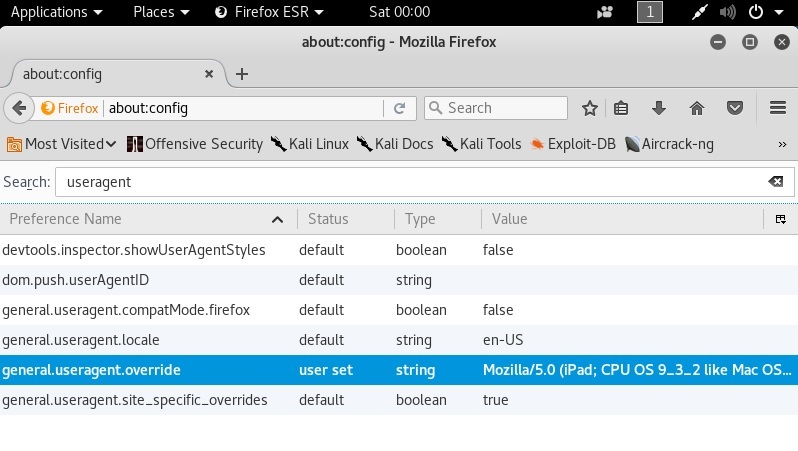Open the Firefox hamburger menu
The height and width of the screenshot is (451, 798).
click(778, 108)
